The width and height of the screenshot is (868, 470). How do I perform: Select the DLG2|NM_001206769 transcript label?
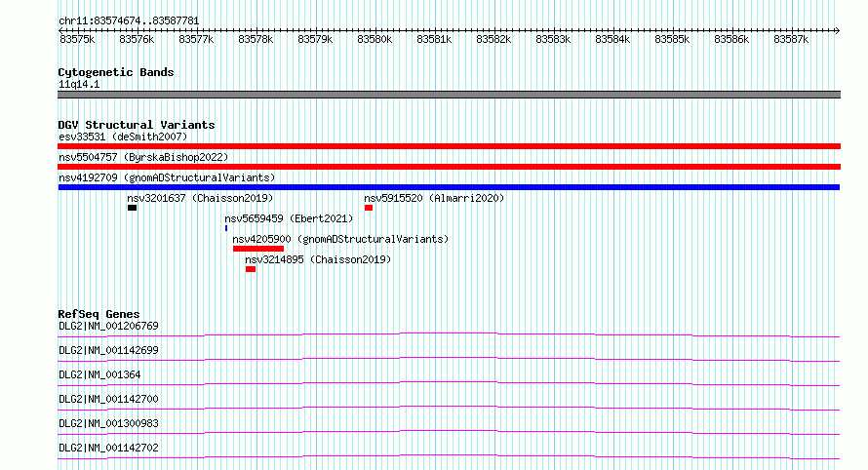point(108,326)
